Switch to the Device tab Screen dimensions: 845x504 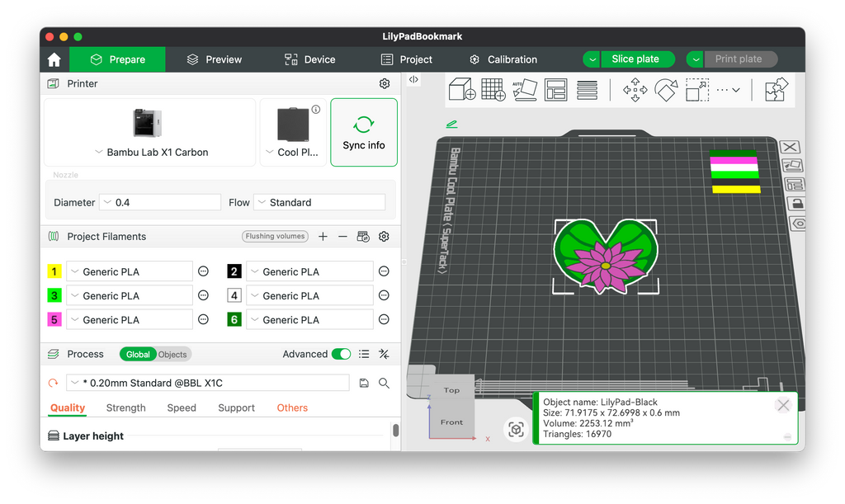310,59
